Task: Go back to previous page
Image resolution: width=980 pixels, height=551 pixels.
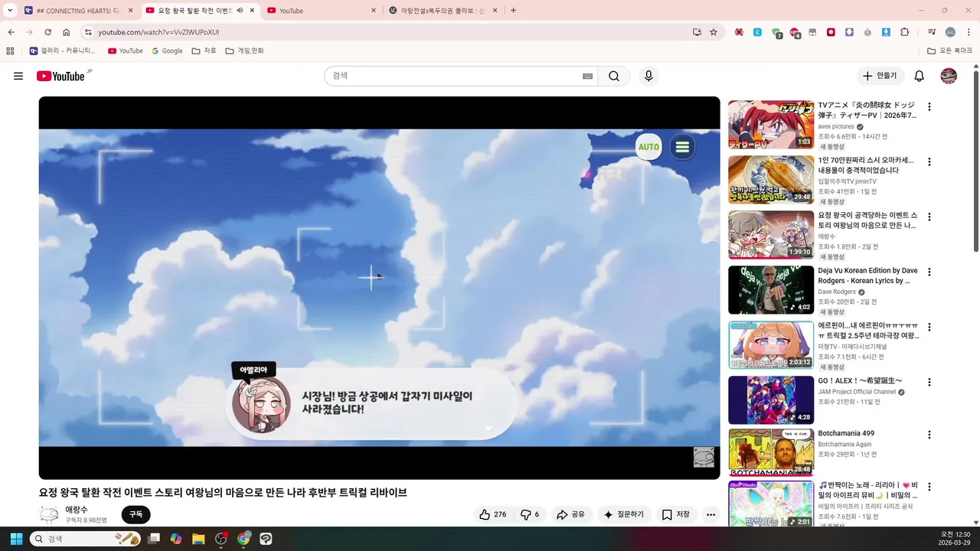Action: (x=11, y=32)
